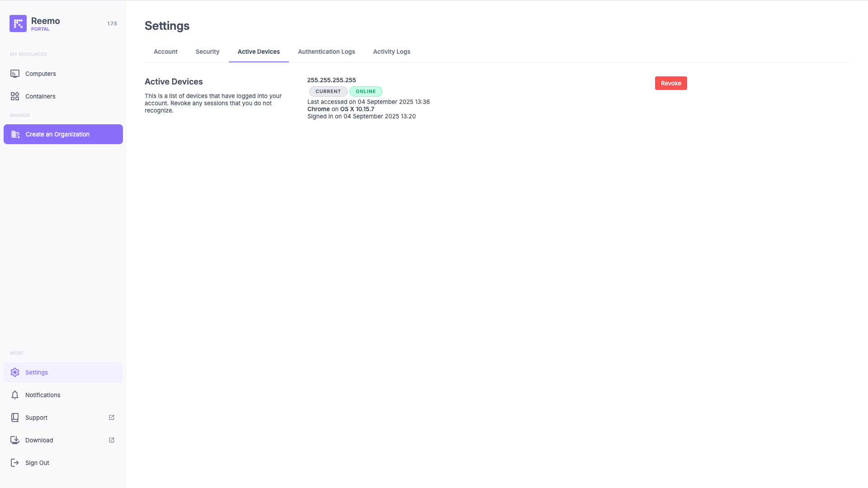The height and width of the screenshot is (488, 868).
Task: Click the Download tray icon
Action: click(x=15, y=440)
